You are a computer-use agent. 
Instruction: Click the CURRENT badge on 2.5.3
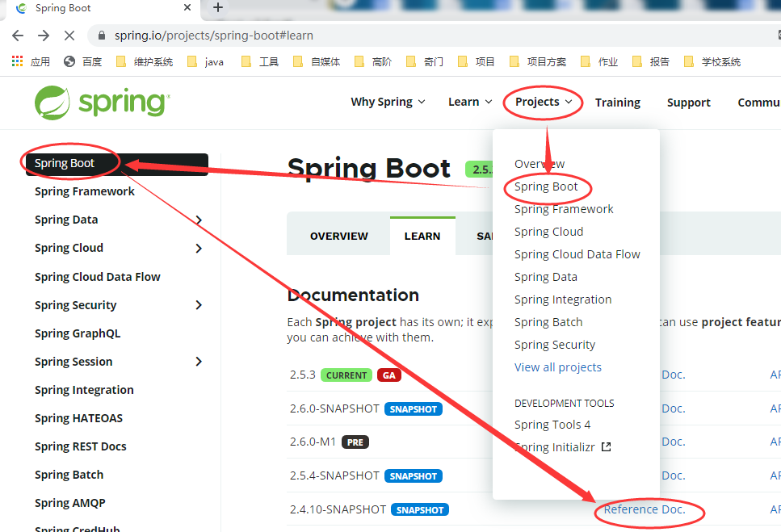coord(346,375)
